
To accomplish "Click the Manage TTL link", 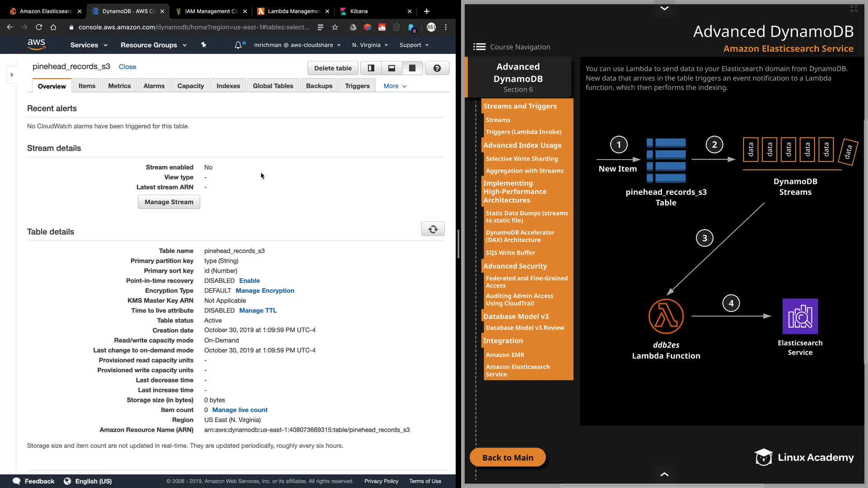I will pyautogui.click(x=258, y=310).
